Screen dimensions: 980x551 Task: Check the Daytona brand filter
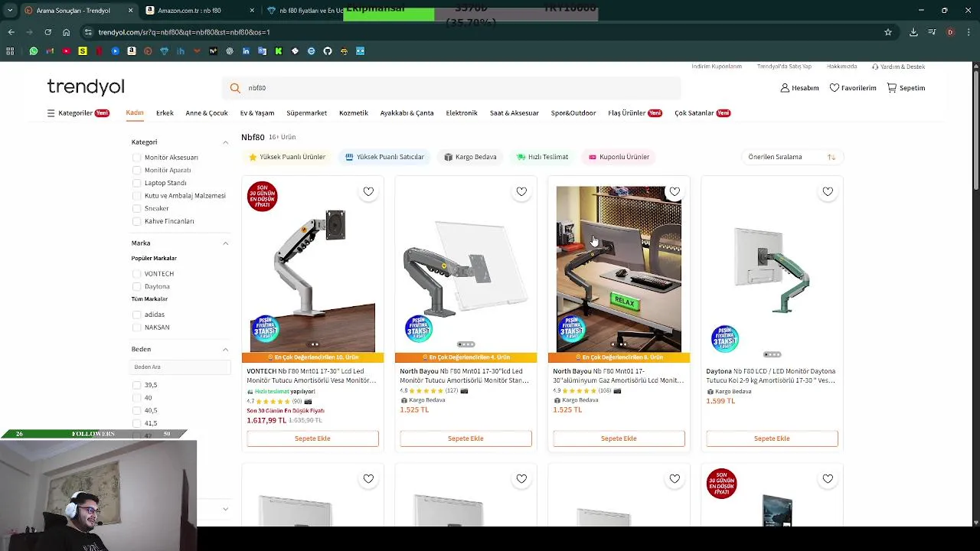[137, 286]
